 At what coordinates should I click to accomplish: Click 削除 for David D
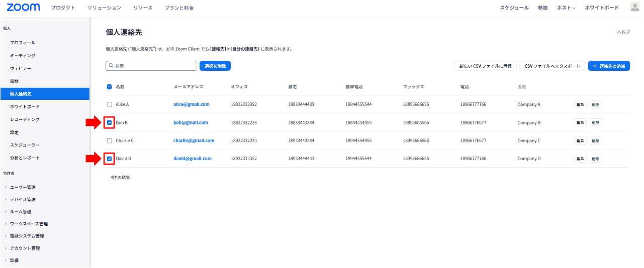[x=595, y=159]
